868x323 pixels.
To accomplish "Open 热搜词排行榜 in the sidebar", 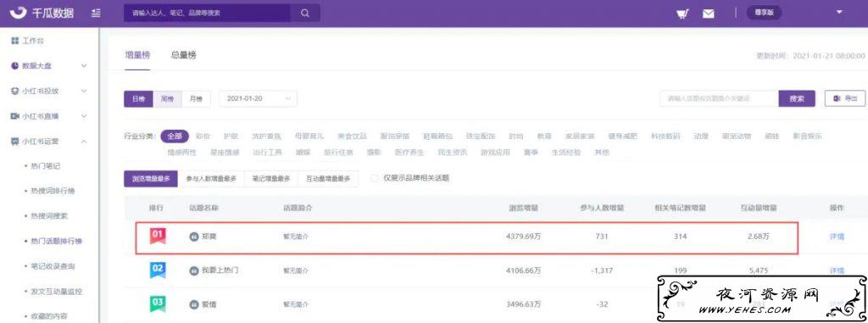I will click(x=52, y=191).
